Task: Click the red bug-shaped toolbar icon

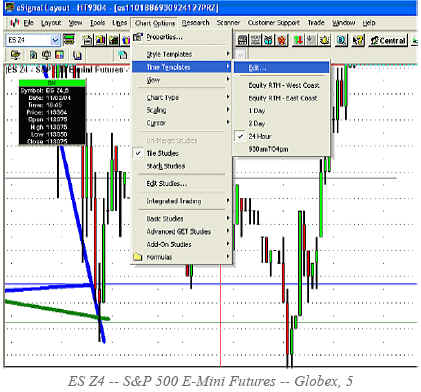Action: [x=282, y=41]
